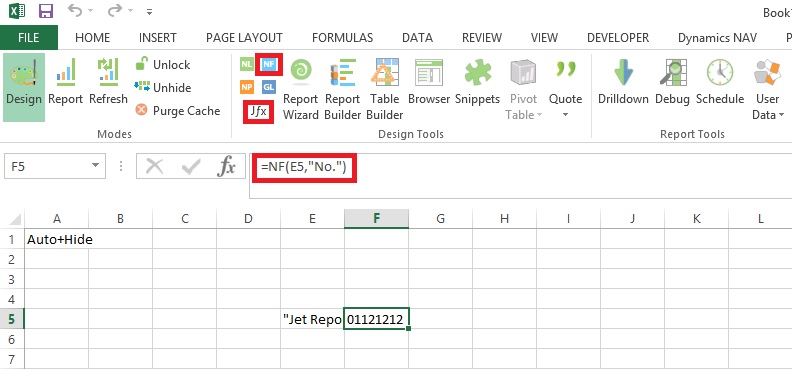792x369 pixels.
Task: Click the Pivot Table icon
Action: 523,71
